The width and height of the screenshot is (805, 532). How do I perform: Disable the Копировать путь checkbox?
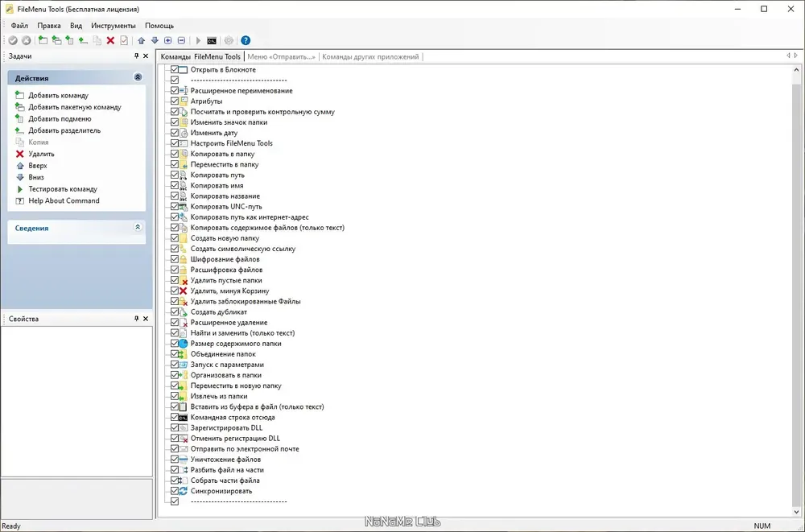tap(175, 175)
